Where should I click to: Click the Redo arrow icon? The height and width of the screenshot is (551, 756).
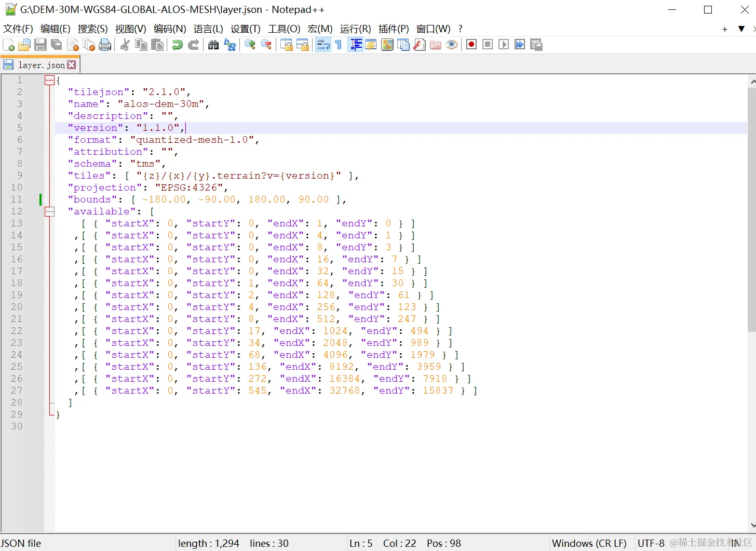[193, 45]
